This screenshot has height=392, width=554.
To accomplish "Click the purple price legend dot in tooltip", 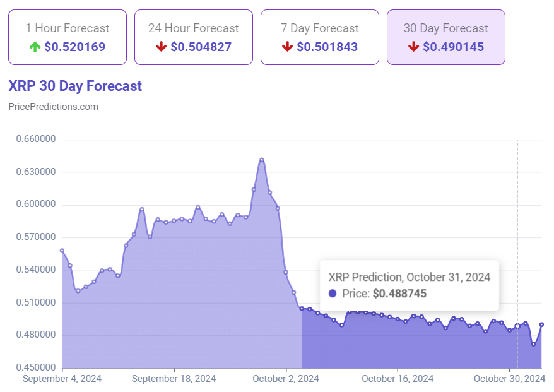I will (x=333, y=294).
